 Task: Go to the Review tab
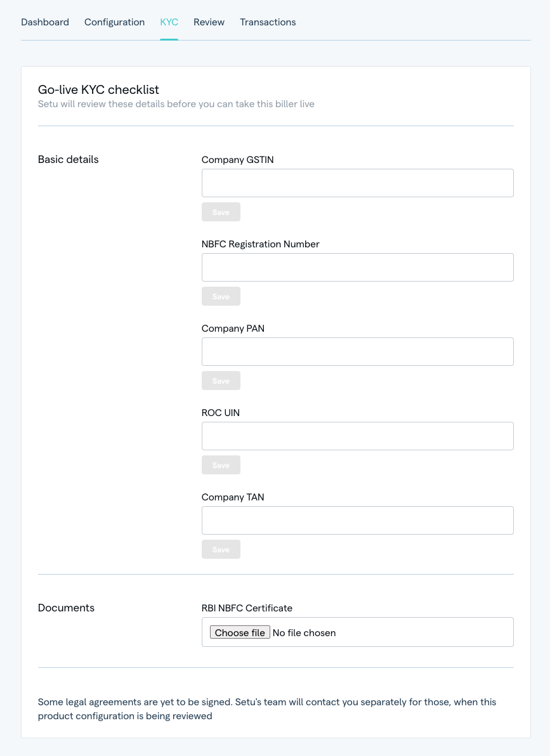(x=209, y=22)
